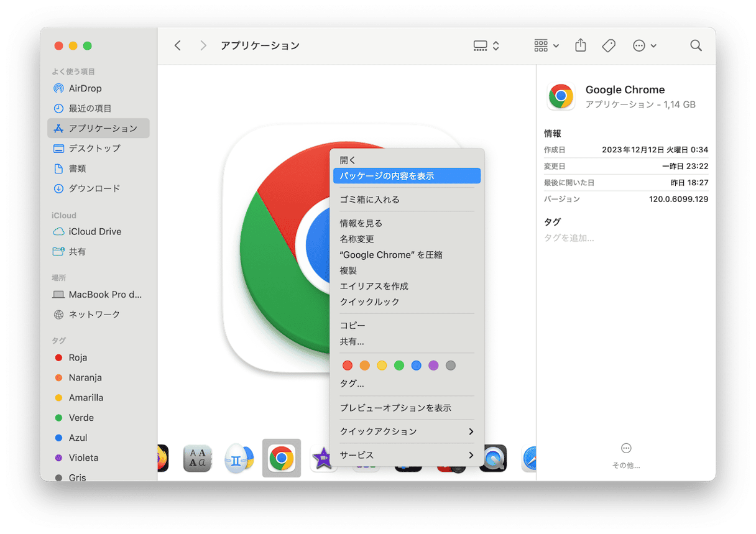Screen dimensions: 756x534
Task: Click the その他 more icon in preview pane
Action: (625, 449)
